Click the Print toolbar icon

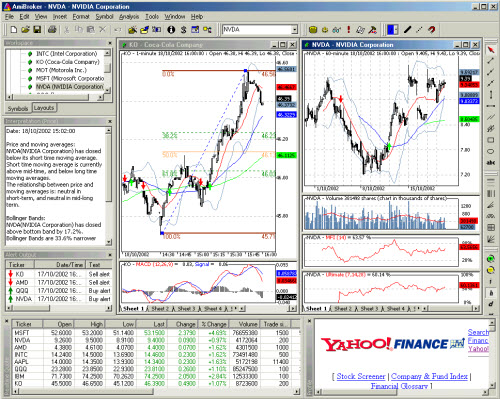52,30
